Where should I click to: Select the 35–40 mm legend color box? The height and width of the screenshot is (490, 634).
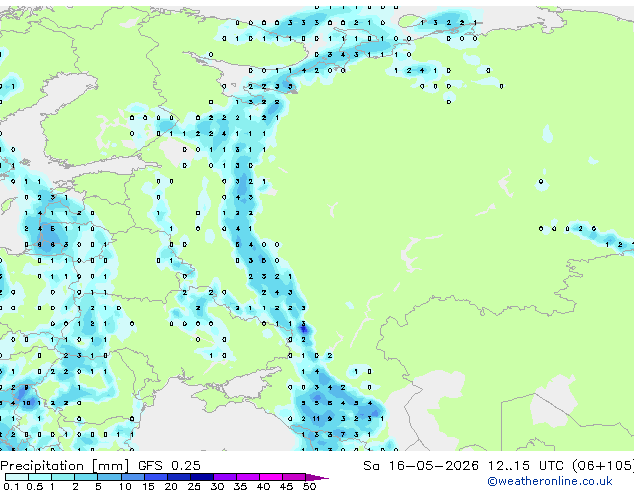[247, 477]
